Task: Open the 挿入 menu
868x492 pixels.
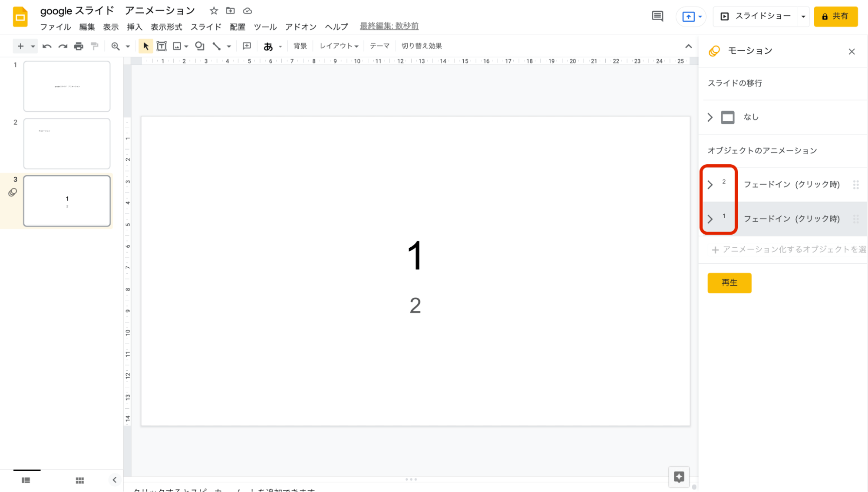Action: coord(135,27)
